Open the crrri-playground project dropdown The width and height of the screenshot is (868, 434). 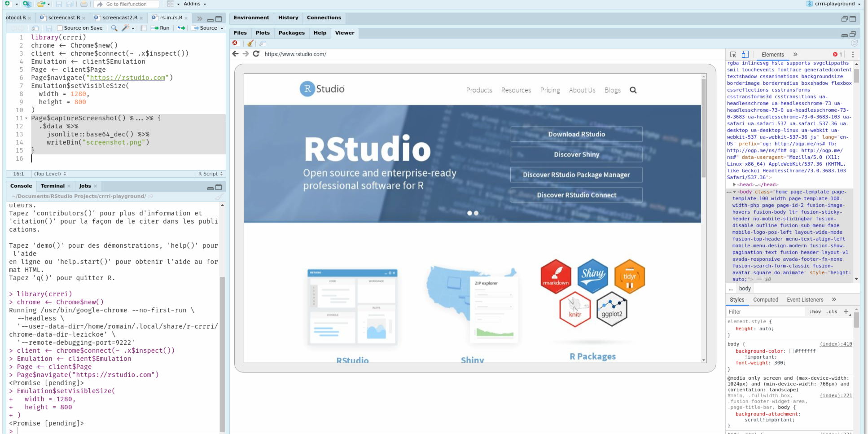tap(833, 4)
